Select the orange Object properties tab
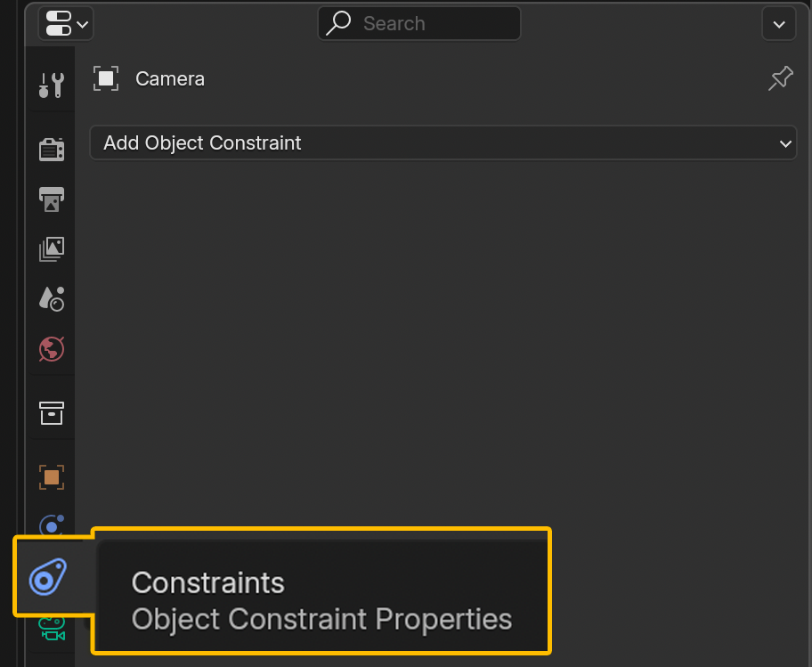This screenshot has width=812, height=667. click(x=52, y=477)
